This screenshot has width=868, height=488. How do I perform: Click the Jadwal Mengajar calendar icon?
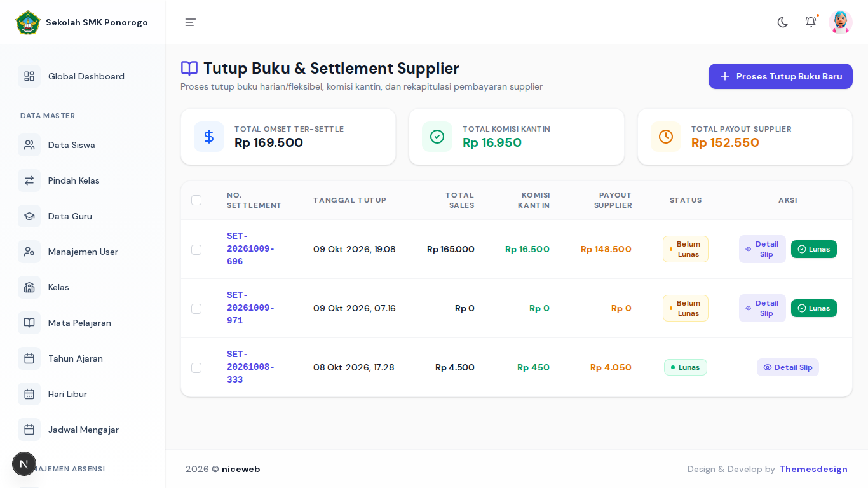(29, 430)
